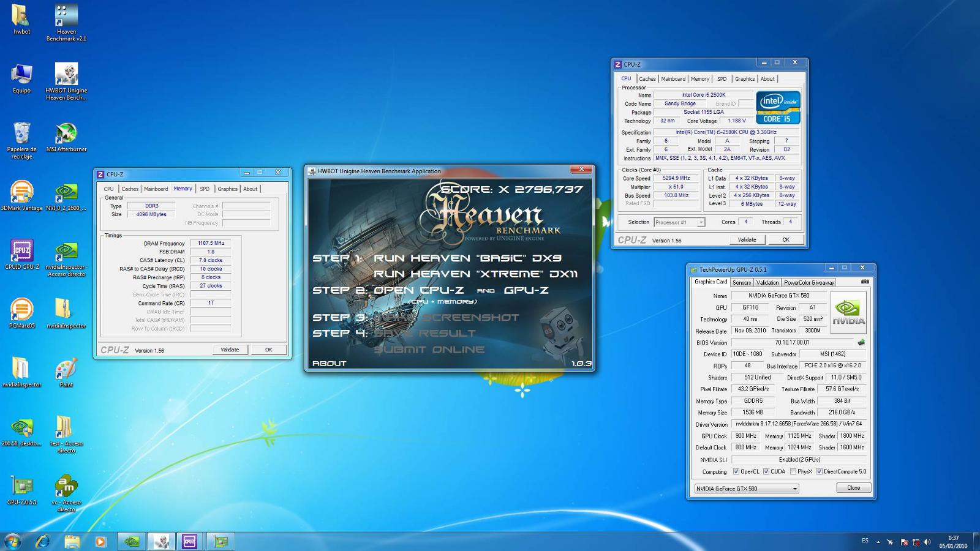Launch Paint from the desktop
This screenshot has width=980, height=551.
[x=66, y=372]
